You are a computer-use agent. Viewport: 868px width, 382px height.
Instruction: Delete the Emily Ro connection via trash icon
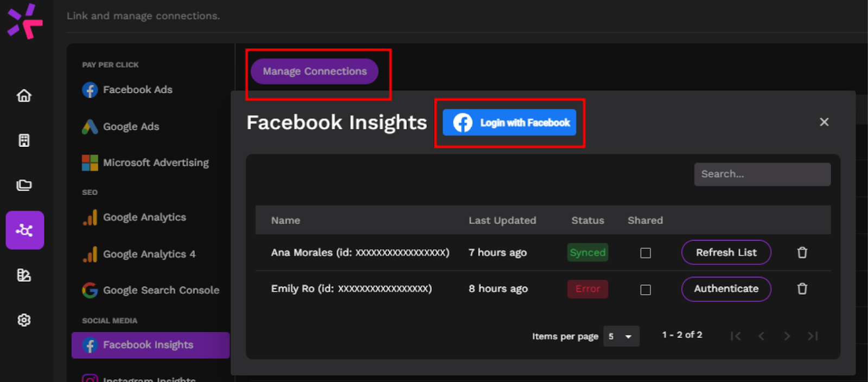(x=802, y=289)
